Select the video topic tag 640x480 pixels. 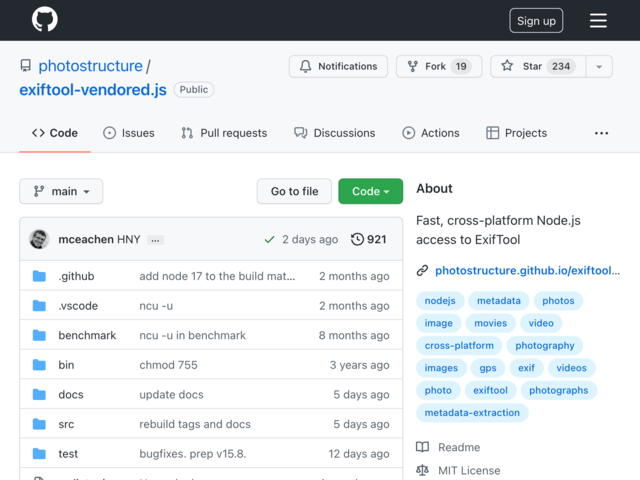coord(541,323)
